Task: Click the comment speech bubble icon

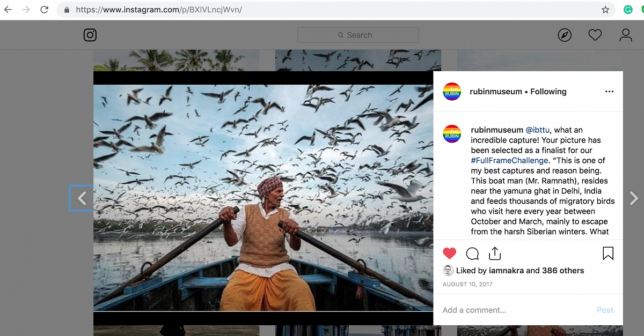Action: (472, 253)
